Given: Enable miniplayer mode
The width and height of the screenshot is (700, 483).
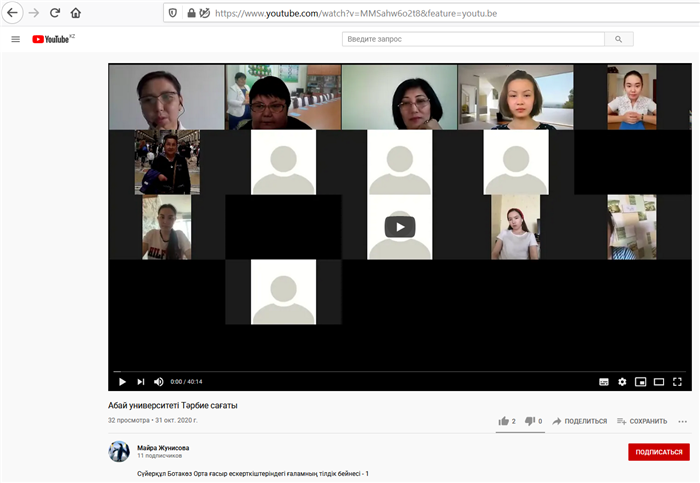Looking at the screenshot, I should coord(640,381).
